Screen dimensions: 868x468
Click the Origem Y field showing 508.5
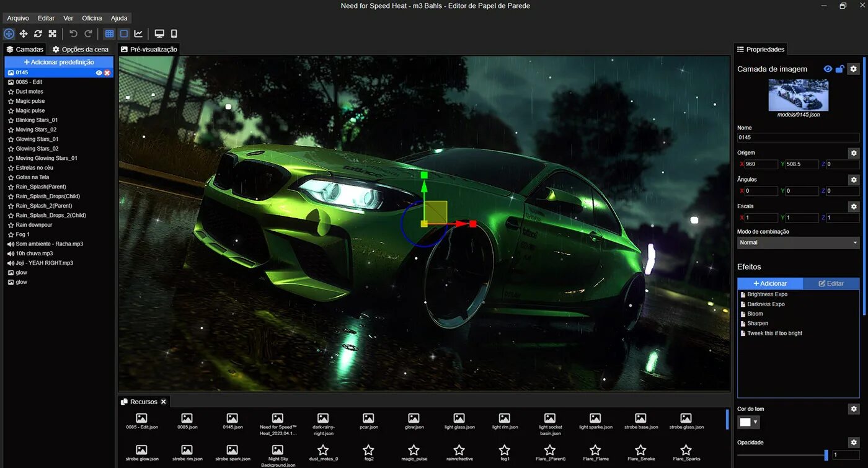pyautogui.click(x=802, y=164)
